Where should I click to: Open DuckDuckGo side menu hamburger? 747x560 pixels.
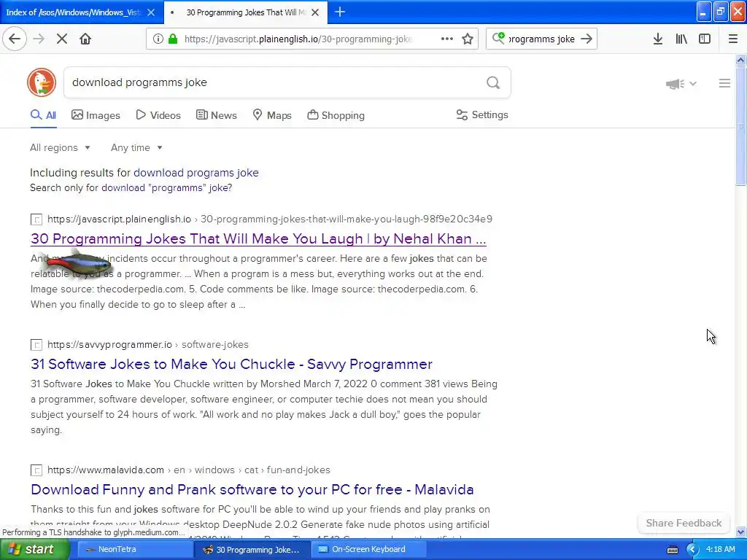point(724,83)
